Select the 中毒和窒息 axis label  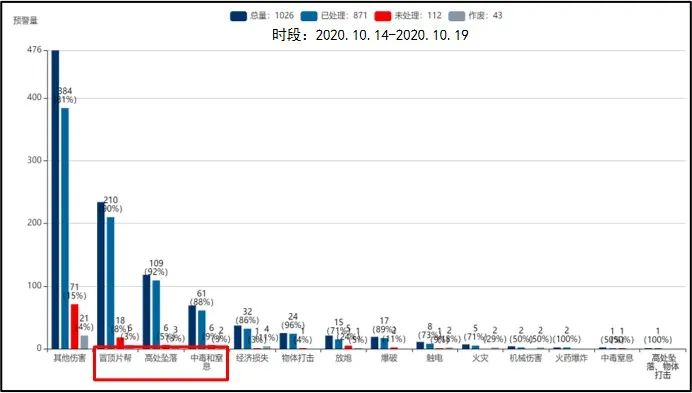coord(207,362)
